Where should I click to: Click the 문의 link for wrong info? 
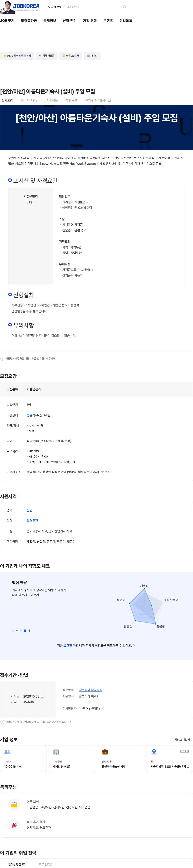pyautogui.click(x=44, y=358)
